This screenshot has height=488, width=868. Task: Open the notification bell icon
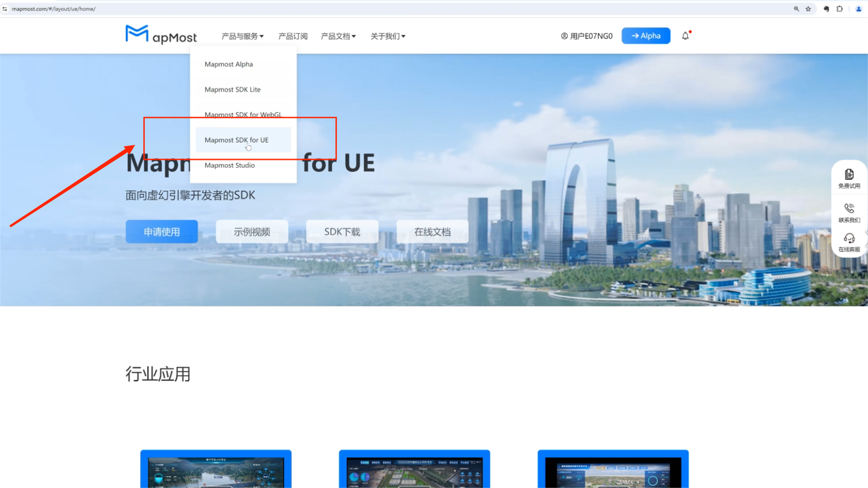pos(685,36)
